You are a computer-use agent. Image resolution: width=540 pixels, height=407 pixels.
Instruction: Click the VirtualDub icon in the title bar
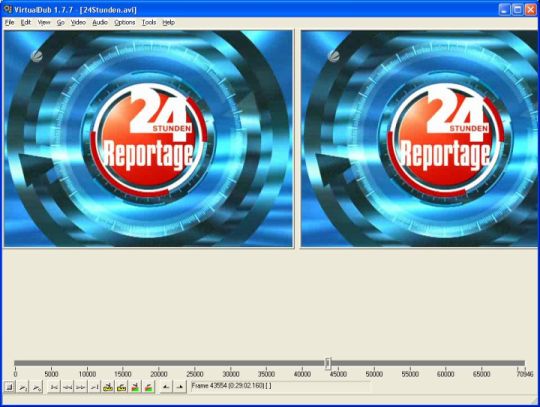(x=8, y=9)
